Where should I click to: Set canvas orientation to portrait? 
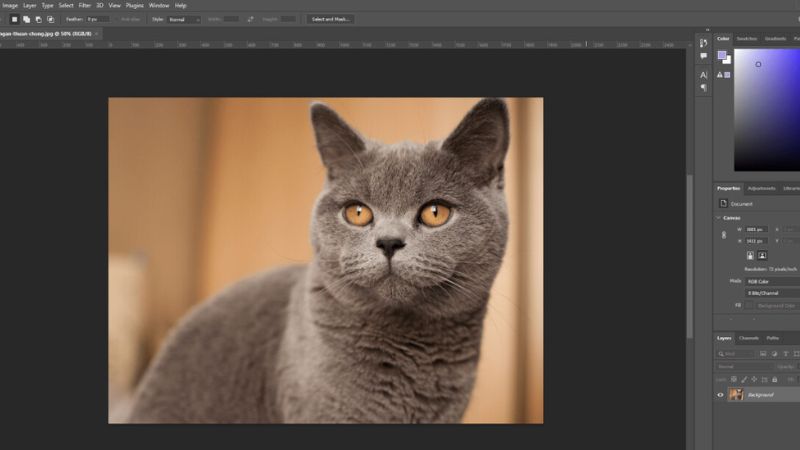point(750,255)
